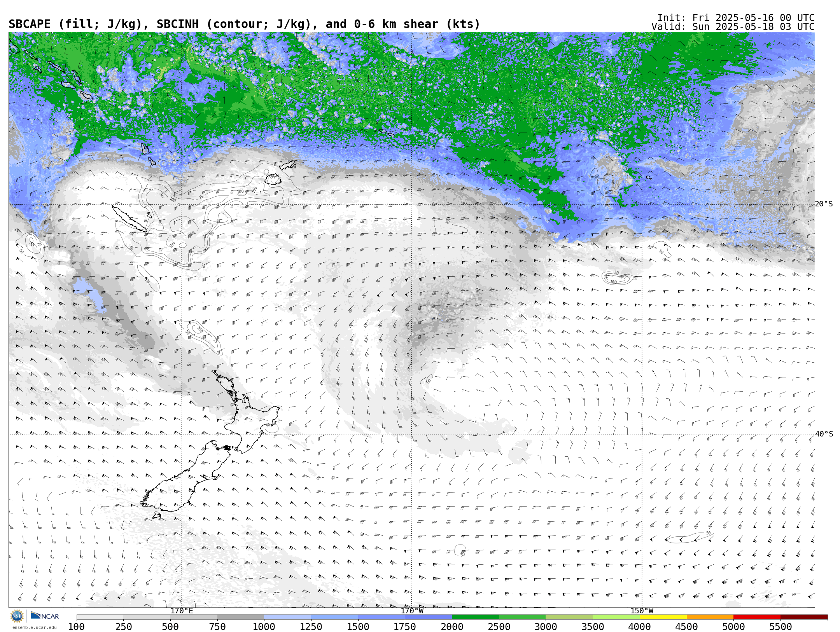Pick the orange swatch between 4500 and 5000
The height and width of the screenshot is (632, 840).
[x=710, y=617]
